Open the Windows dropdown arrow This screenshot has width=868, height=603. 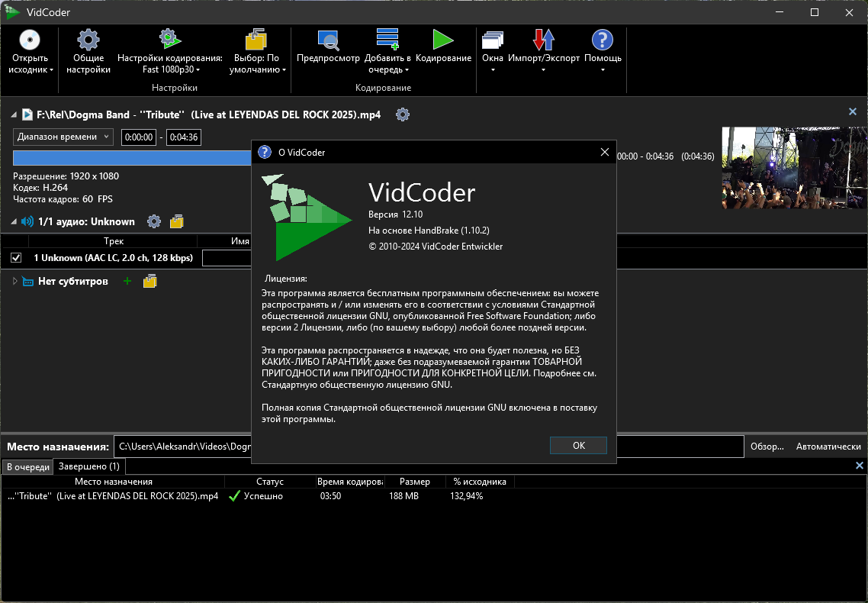493,70
